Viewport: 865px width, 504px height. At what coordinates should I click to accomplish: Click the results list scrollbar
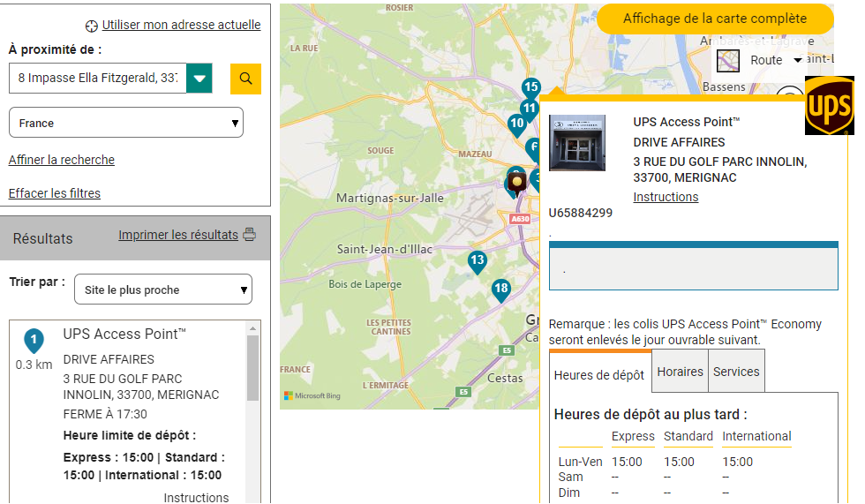[252, 368]
